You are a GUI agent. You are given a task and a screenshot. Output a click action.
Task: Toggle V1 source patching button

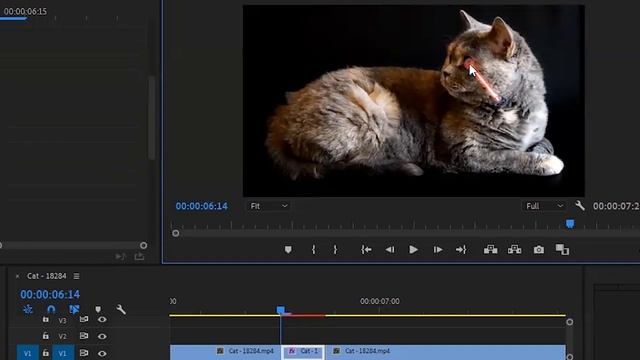point(27,353)
